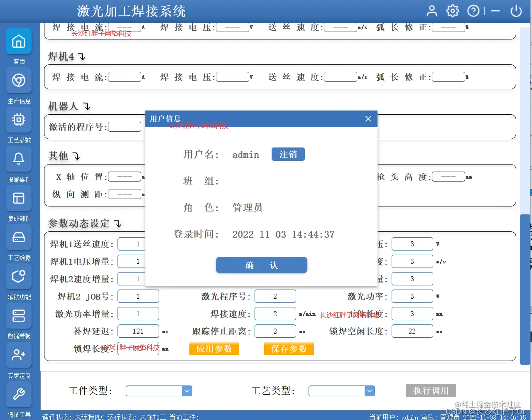View 报警事件 alarm events
Viewport: 532px width, 420px height.
click(19, 159)
